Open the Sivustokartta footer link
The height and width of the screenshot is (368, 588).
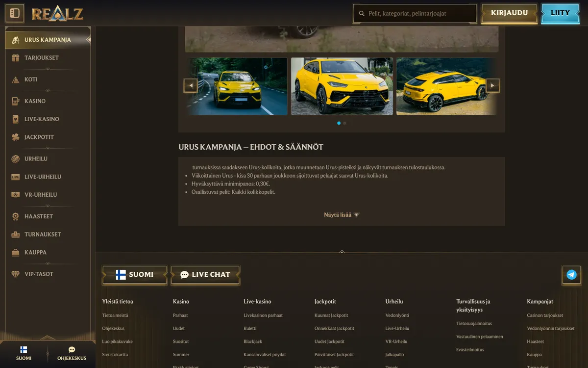(x=115, y=355)
